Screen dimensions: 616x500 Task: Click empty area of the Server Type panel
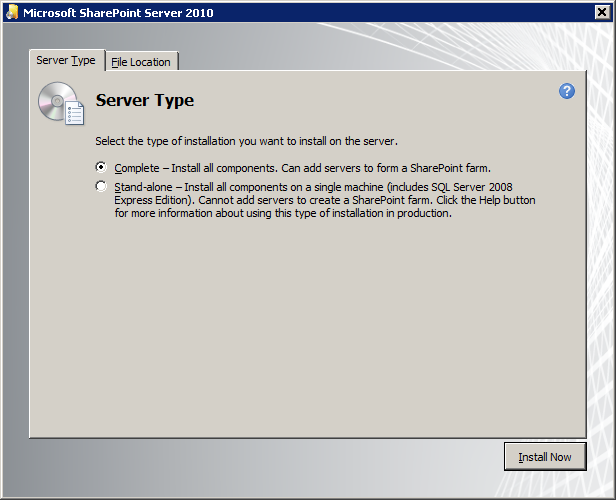(308, 326)
